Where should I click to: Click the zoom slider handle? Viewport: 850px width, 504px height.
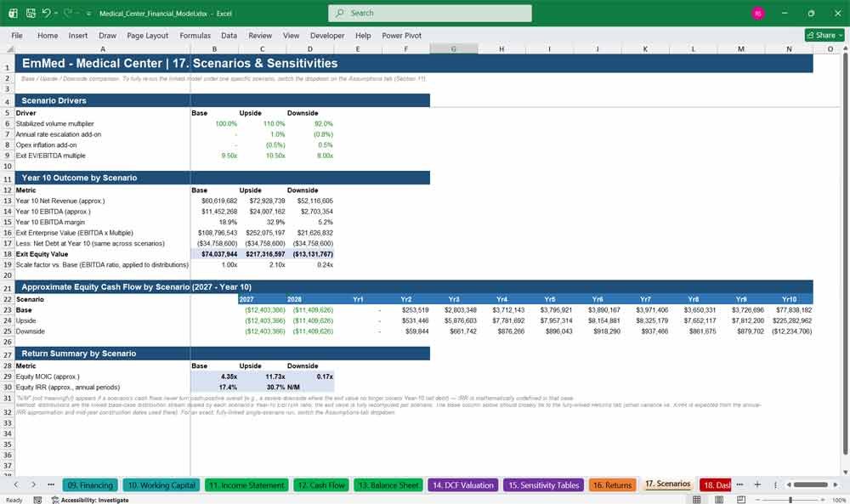tap(790, 500)
